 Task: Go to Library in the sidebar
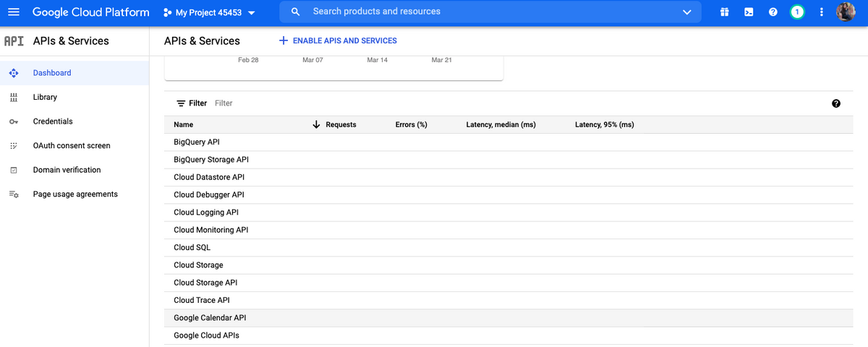click(x=45, y=97)
